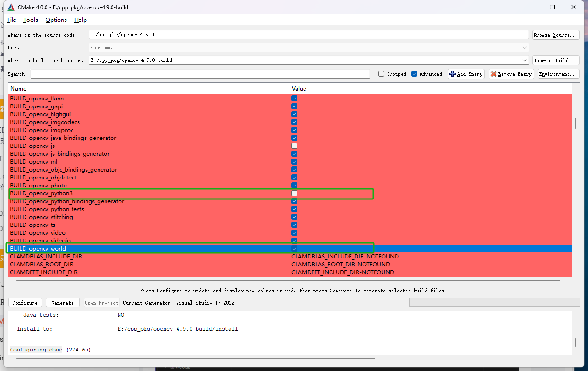588x371 pixels.
Task: Enable the Grouped checkbox
Action: pyautogui.click(x=381, y=73)
